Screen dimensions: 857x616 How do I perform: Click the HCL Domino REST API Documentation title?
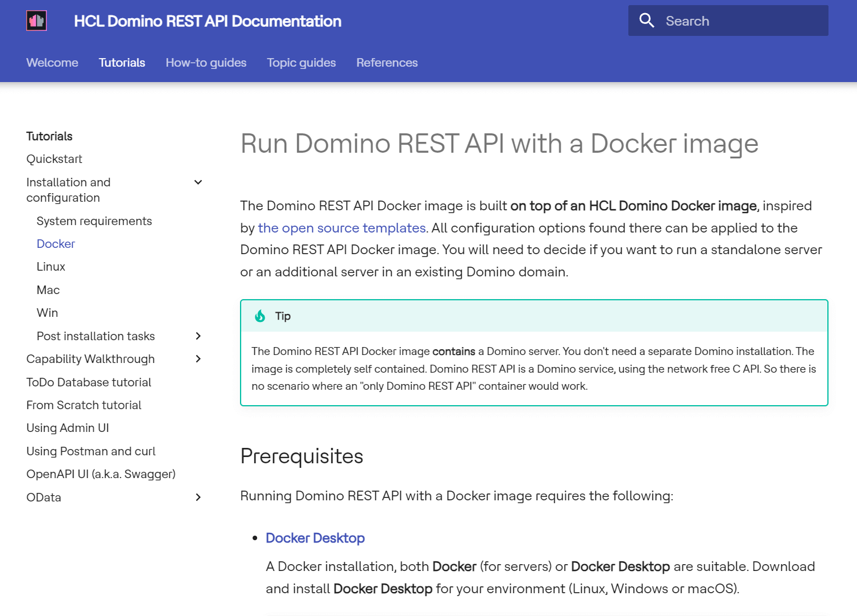208,21
